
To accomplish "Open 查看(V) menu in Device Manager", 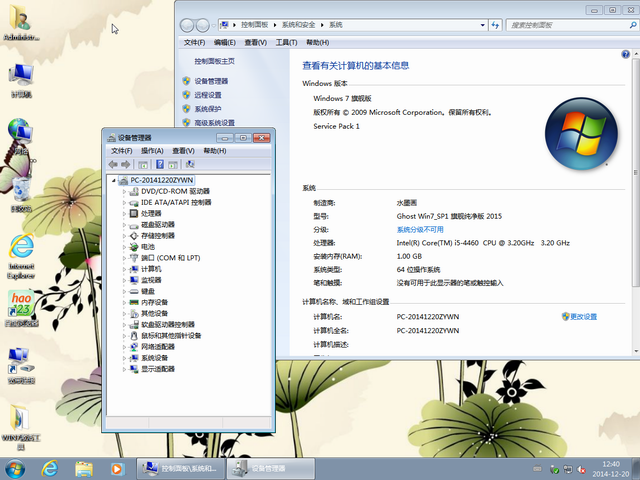I will (183, 151).
